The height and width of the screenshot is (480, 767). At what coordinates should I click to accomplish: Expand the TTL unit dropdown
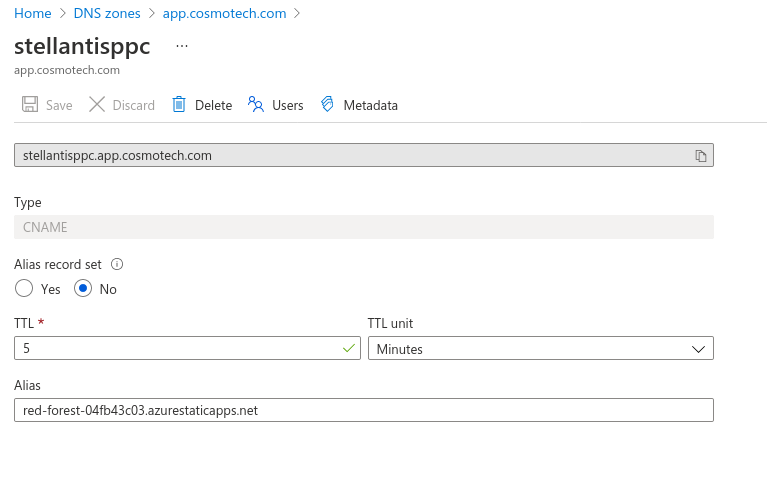coord(540,349)
